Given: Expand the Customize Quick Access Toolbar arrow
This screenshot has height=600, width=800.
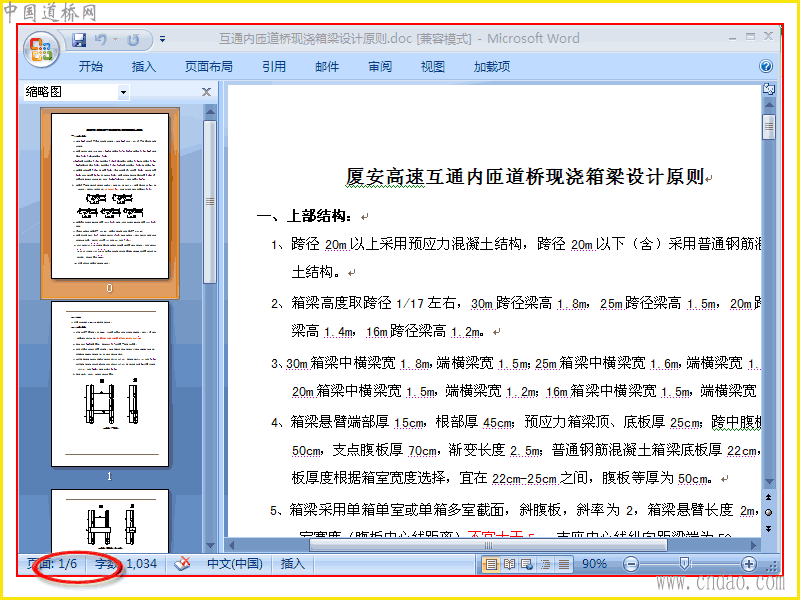Looking at the screenshot, I should point(162,39).
